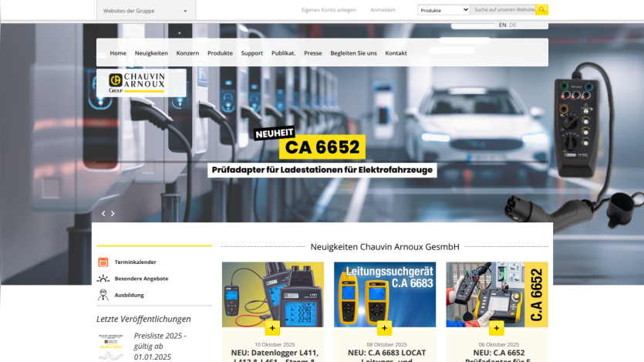Open the Besondere Angebote link
644x362 pixels.
[141, 279]
